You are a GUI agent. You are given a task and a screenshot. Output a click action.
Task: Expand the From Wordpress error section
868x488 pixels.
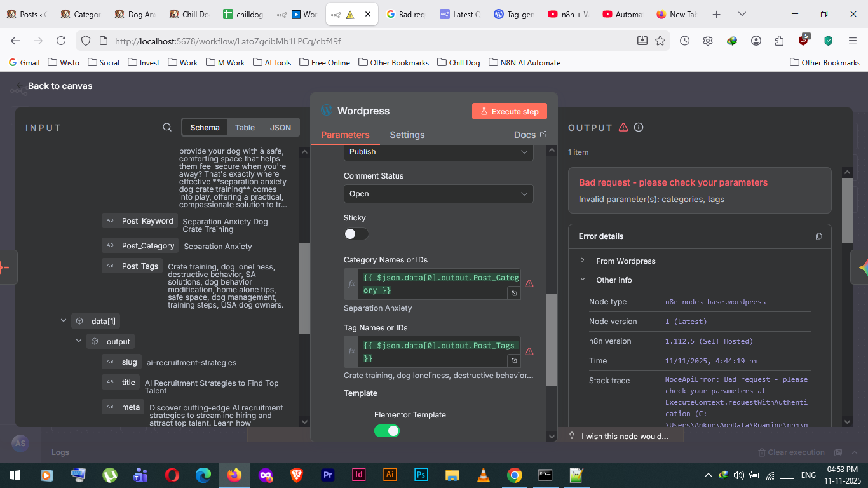point(583,261)
